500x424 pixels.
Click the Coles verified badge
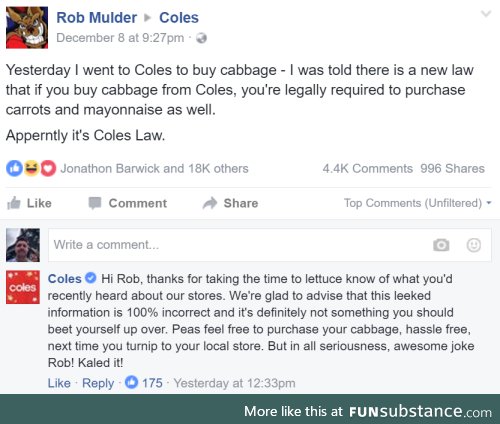[x=90, y=278]
